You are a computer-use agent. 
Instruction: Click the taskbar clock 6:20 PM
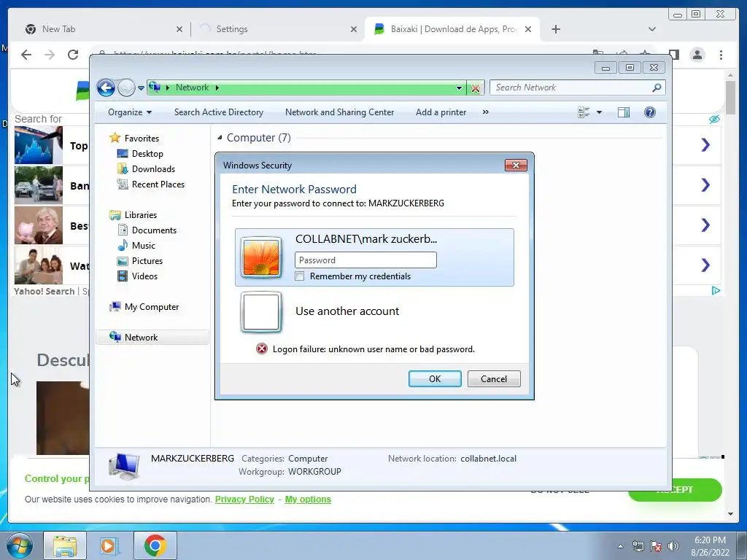pos(710,540)
